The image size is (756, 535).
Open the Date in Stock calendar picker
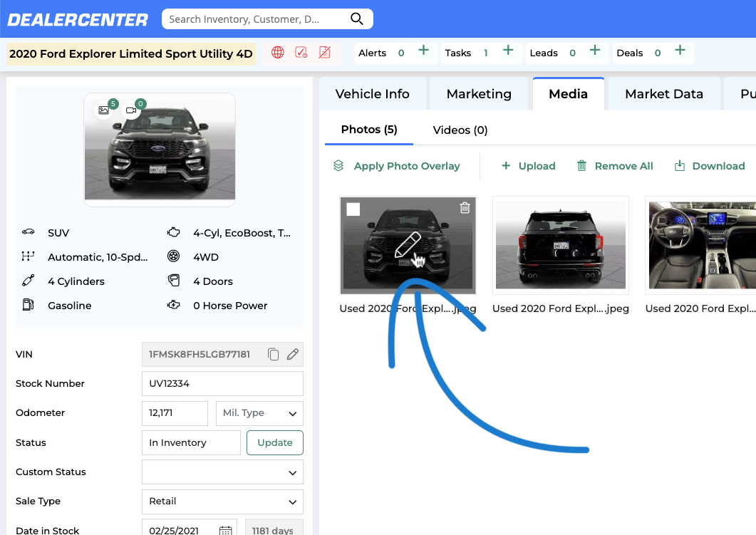click(x=226, y=530)
